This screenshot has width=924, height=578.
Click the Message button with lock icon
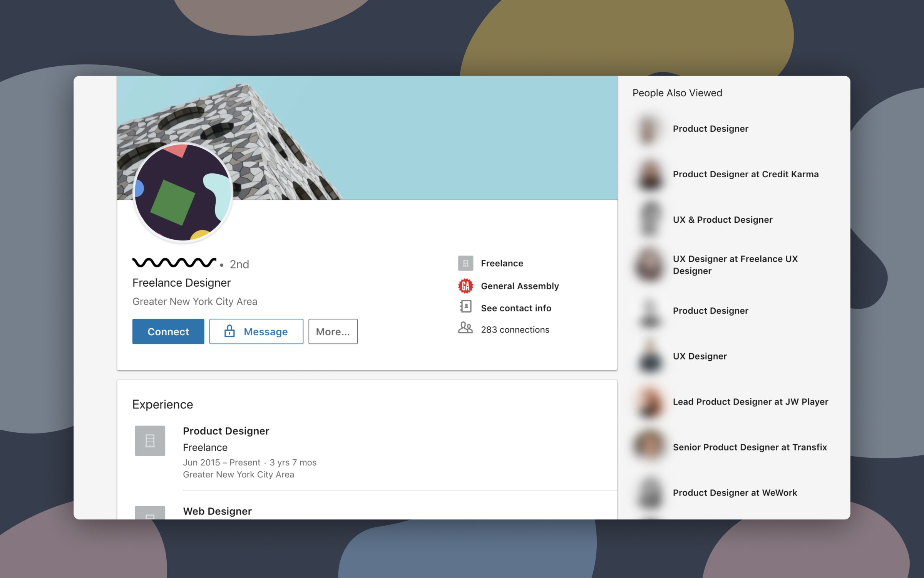point(255,331)
